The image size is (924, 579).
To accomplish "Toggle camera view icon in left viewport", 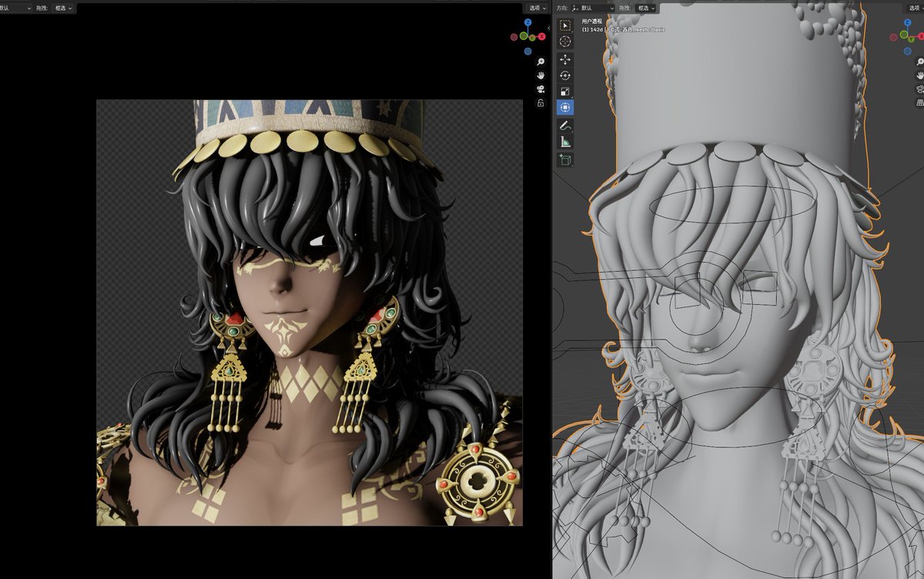I will pyautogui.click(x=541, y=89).
